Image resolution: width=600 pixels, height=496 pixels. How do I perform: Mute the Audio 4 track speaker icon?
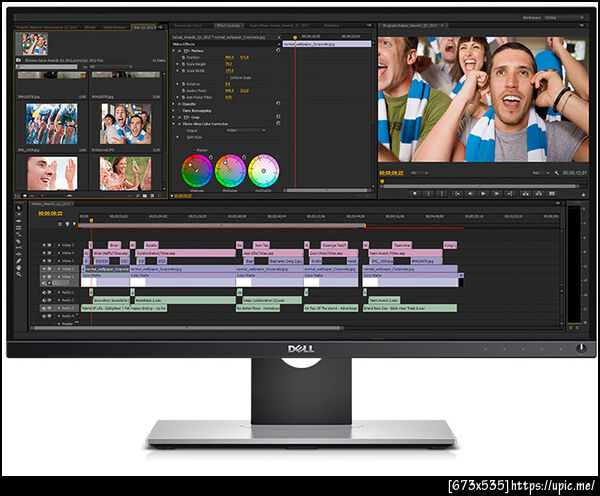pos(44,316)
